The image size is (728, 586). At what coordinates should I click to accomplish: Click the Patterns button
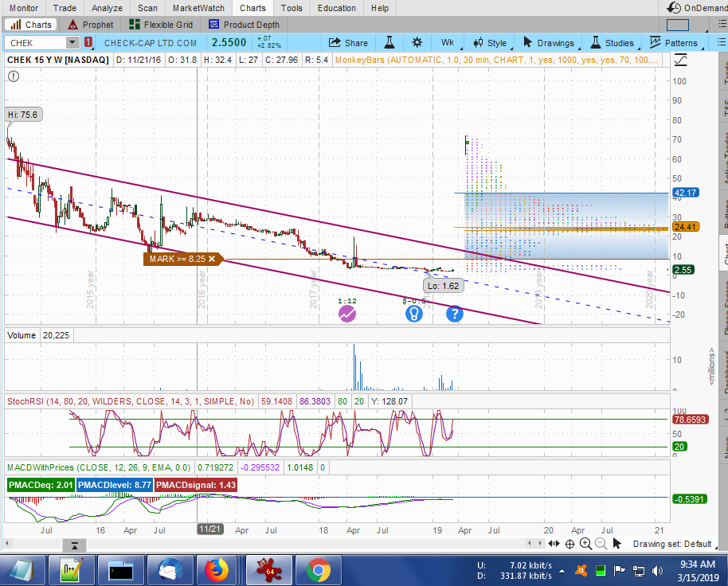coord(673,42)
